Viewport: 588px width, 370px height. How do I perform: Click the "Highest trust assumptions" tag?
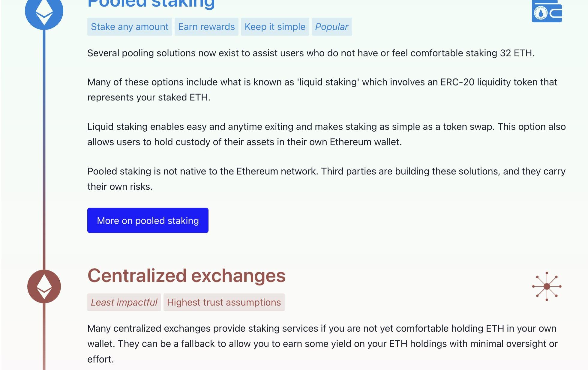tap(224, 302)
